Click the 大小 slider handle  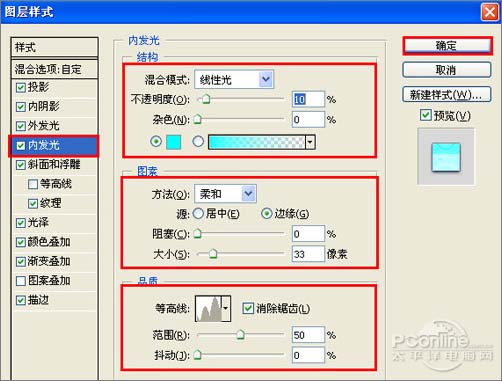click(x=213, y=254)
